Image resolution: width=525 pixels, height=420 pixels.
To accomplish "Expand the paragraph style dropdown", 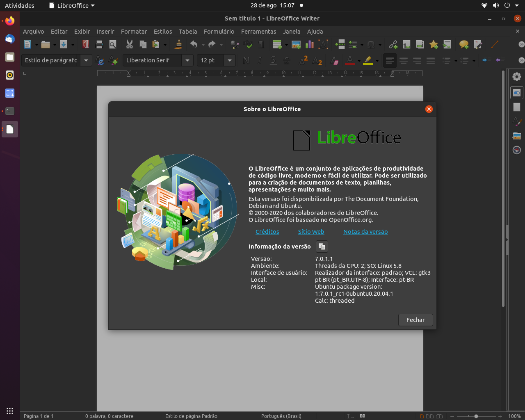I will 86,60.
